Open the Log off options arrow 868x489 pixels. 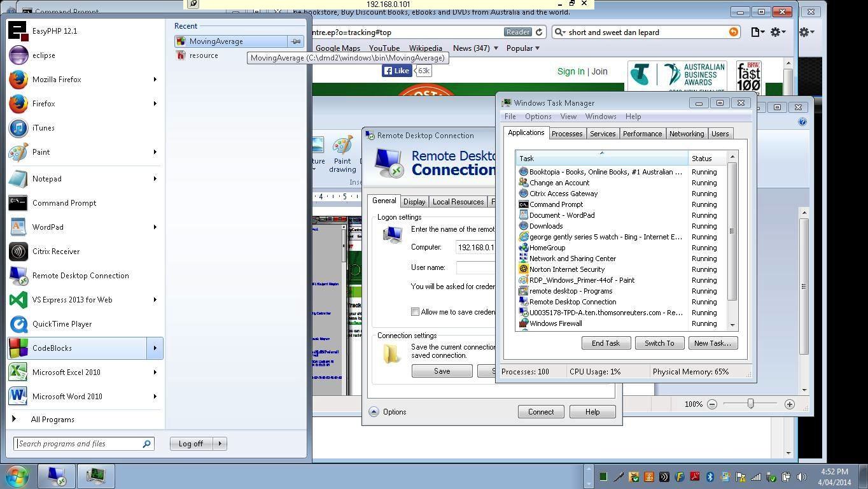[220, 444]
